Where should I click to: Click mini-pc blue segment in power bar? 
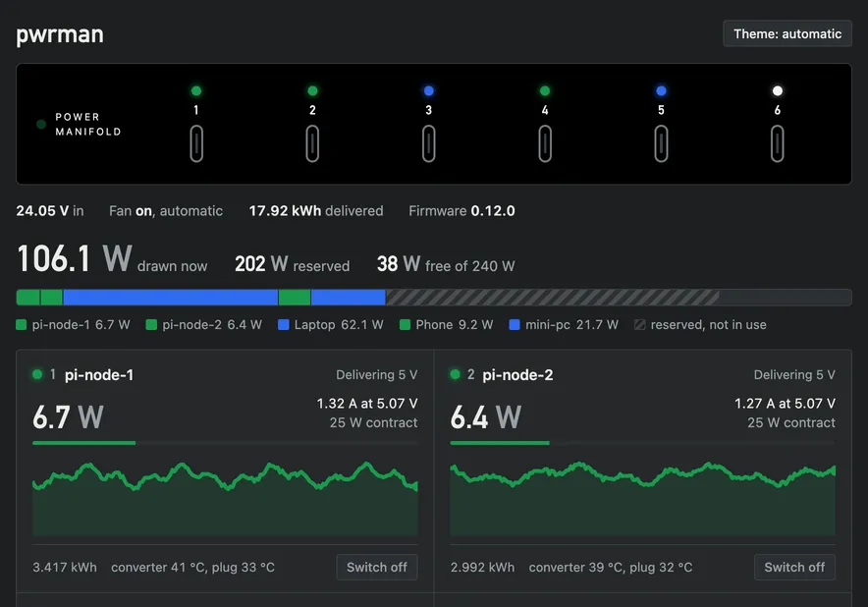[x=349, y=298]
